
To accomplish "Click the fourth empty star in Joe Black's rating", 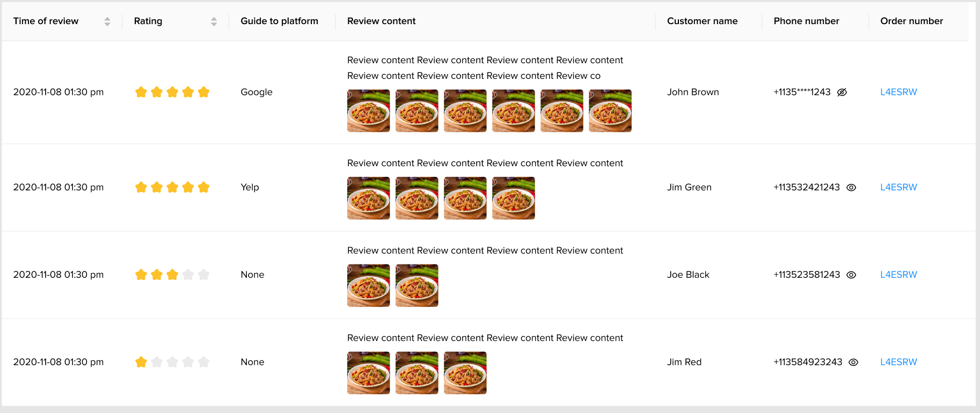I will 188,275.
